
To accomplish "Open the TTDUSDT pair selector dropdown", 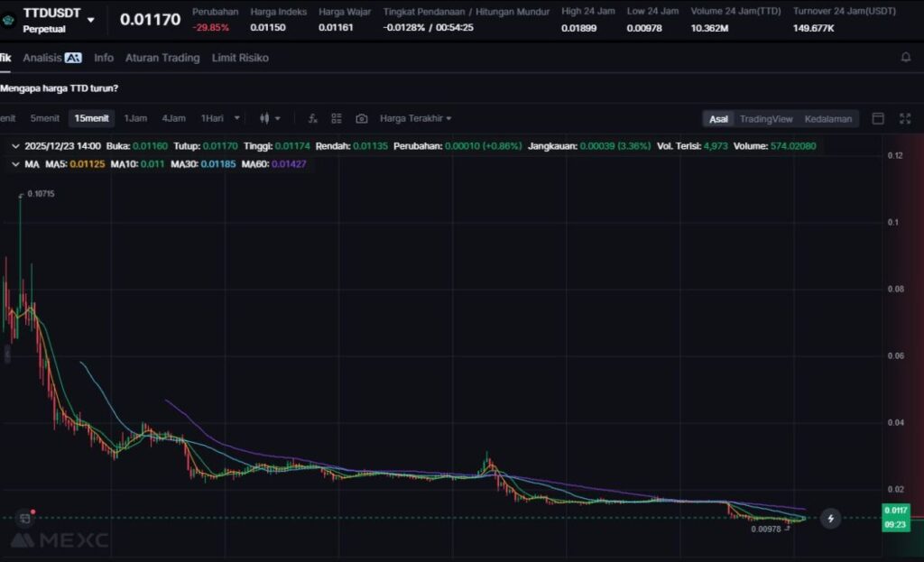I will click(x=90, y=20).
